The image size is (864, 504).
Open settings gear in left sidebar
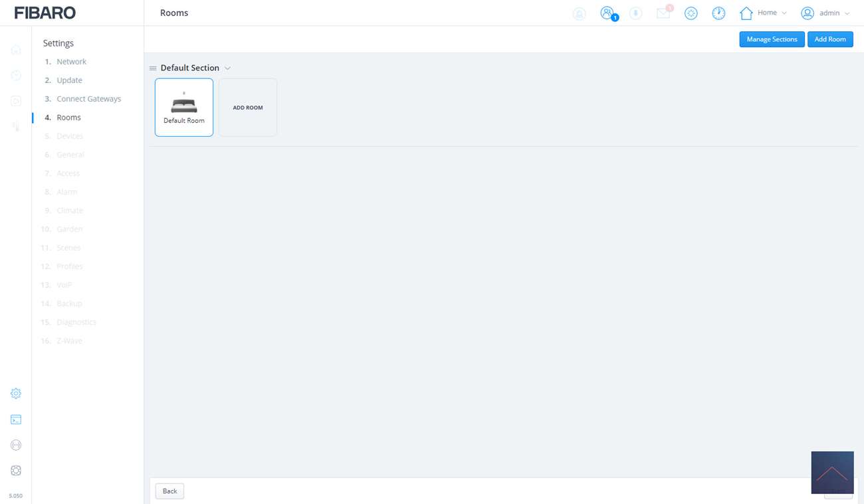click(x=16, y=393)
